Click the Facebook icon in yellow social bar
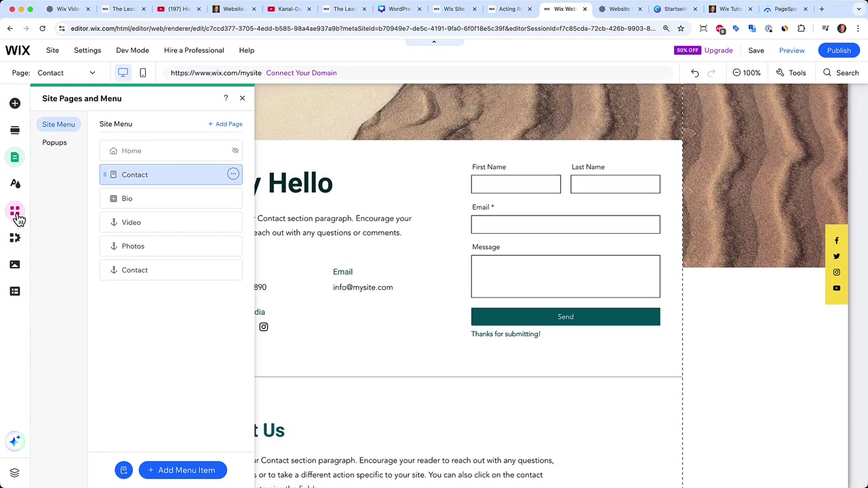This screenshot has width=868, height=488. (x=836, y=241)
